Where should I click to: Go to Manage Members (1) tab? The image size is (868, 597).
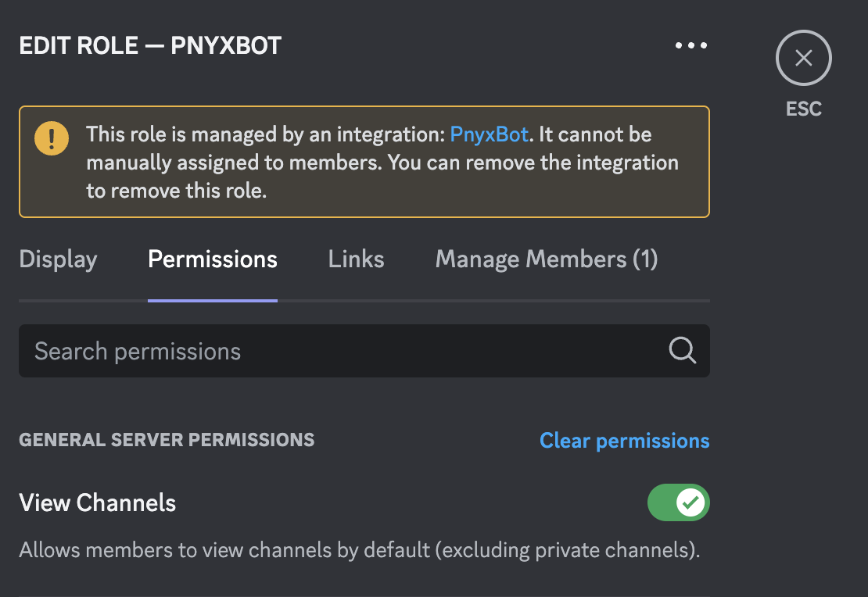pos(546,259)
